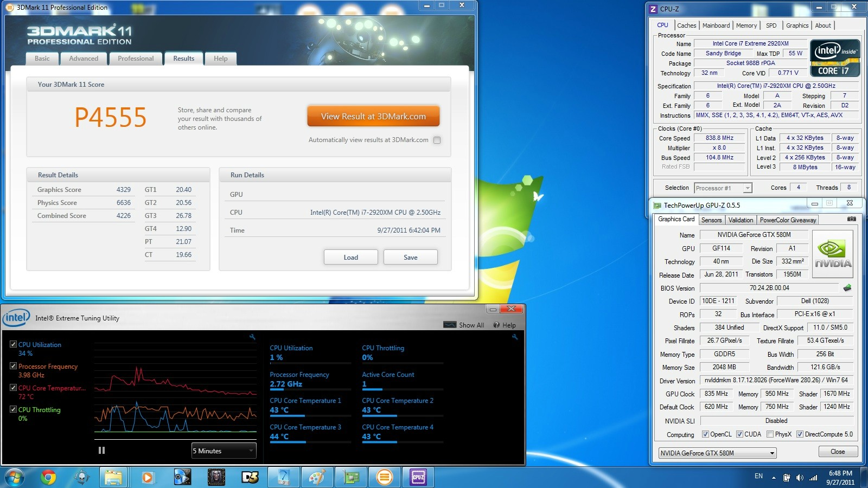
Task: Click the Show All icon in Intel XTU
Action: 450,325
